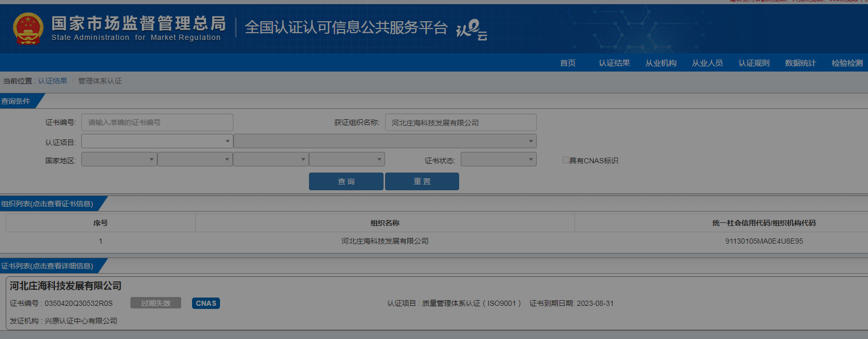The image size is (868, 339).
Task: Click the 重置 reset button
Action: coord(422,181)
